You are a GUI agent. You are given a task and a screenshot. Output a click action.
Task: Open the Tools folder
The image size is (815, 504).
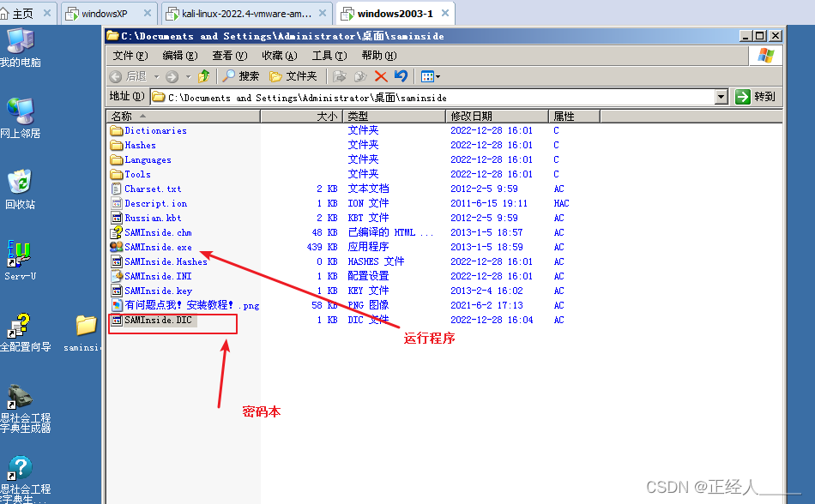click(130, 174)
